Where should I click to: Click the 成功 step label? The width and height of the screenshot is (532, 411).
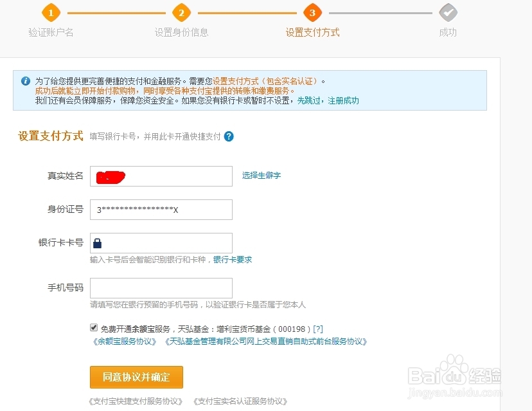coord(448,32)
